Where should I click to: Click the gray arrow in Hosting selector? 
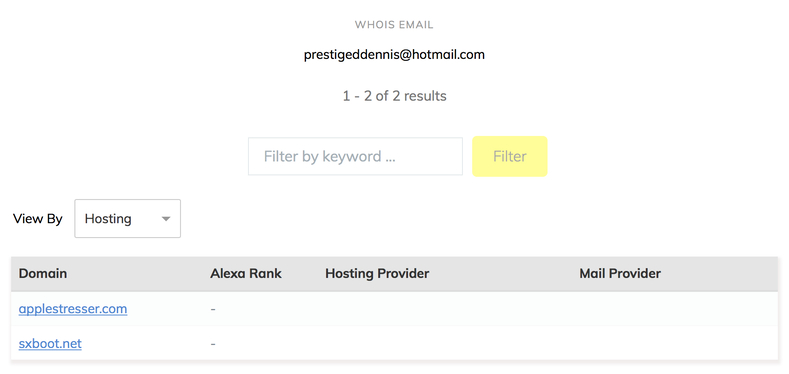(166, 219)
